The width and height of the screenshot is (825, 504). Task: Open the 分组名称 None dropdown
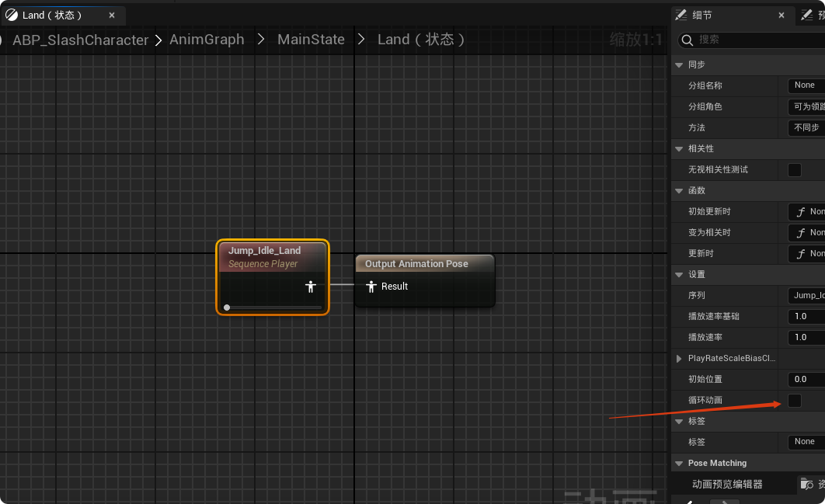click(806, 85)
